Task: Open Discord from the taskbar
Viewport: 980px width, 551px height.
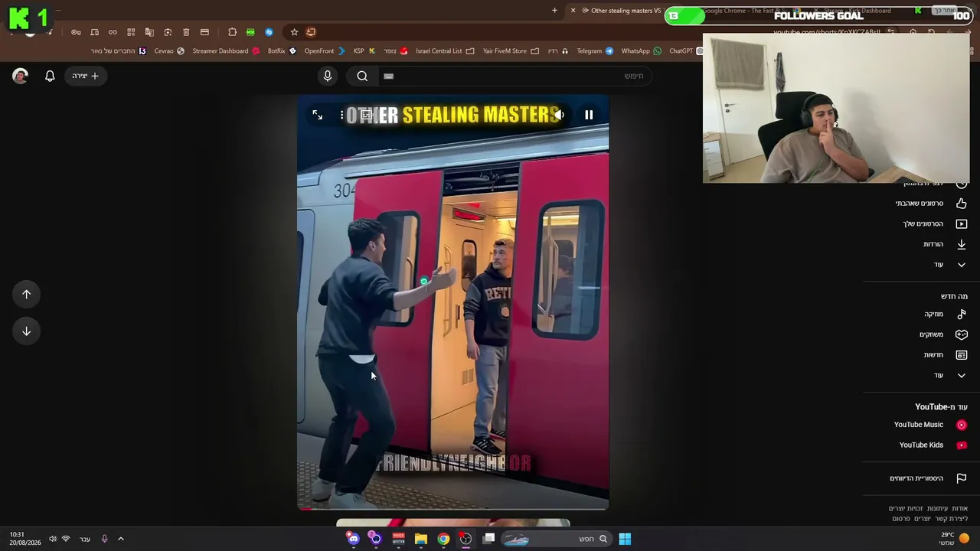Action: pos(353,539)
